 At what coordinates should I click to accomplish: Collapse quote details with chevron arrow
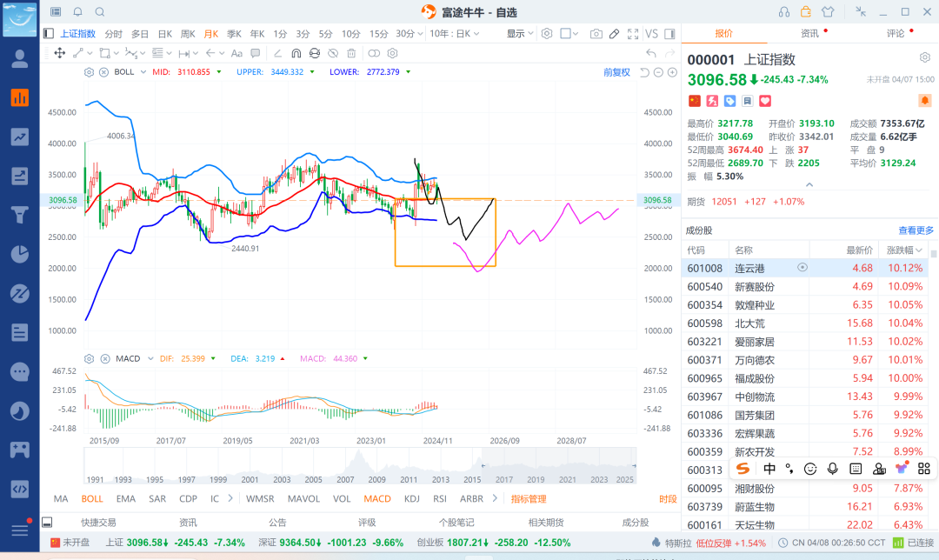click(x=809, y=185)
